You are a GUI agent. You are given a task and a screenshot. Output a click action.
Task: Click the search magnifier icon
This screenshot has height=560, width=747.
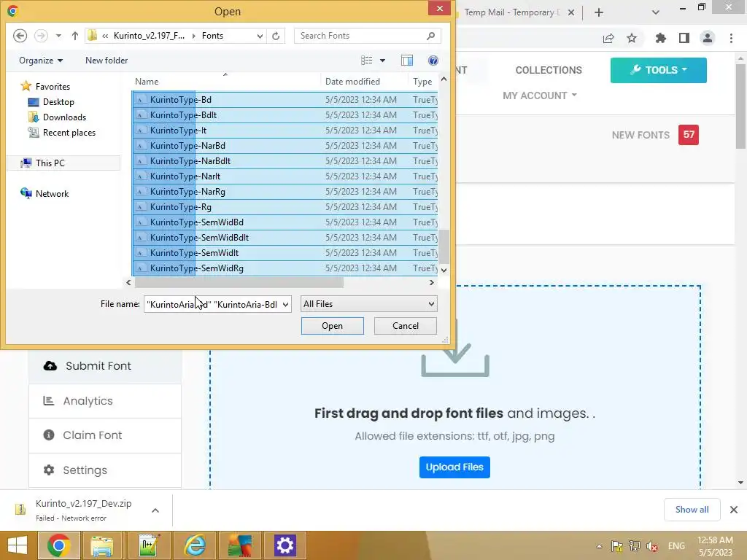[x=430, y=36]
